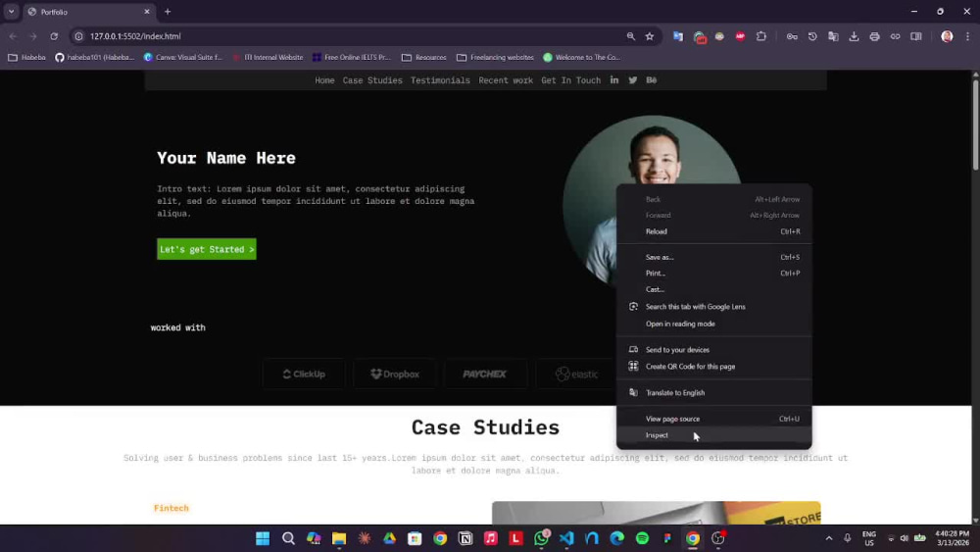Open taskbar clock showing 4:40:28 PM

(952, 538)
